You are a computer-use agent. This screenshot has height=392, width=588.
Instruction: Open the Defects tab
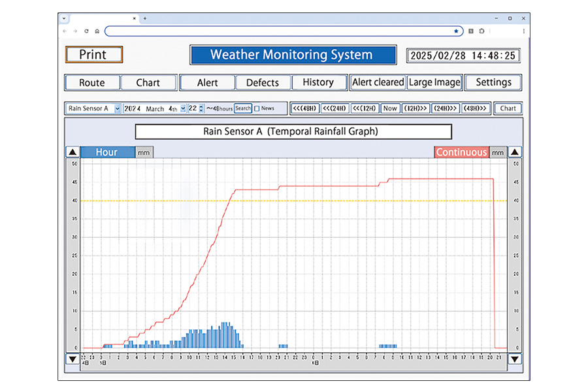[x=263, y=82]
